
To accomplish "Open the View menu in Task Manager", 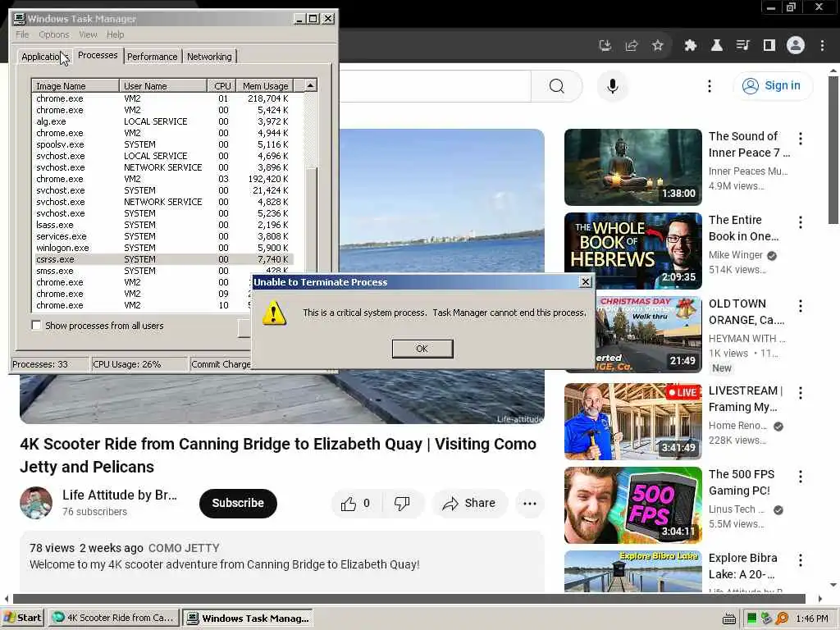I will pyautogui.click(x=89, y=34).
